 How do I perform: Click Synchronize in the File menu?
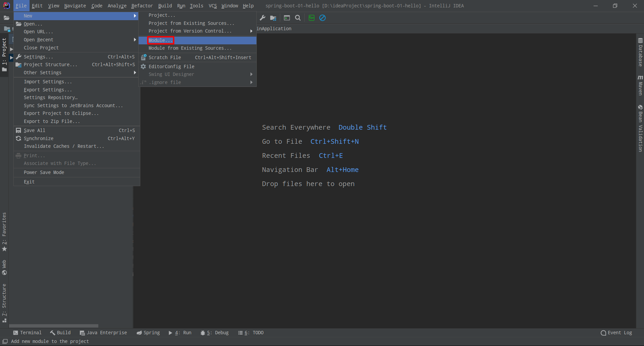click(x=76, y=138)
